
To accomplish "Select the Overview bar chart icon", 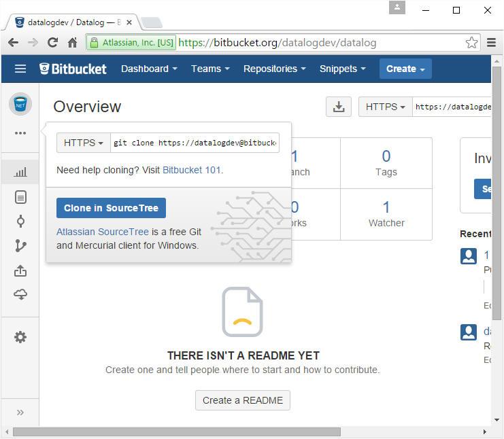I will pos(20,172).
